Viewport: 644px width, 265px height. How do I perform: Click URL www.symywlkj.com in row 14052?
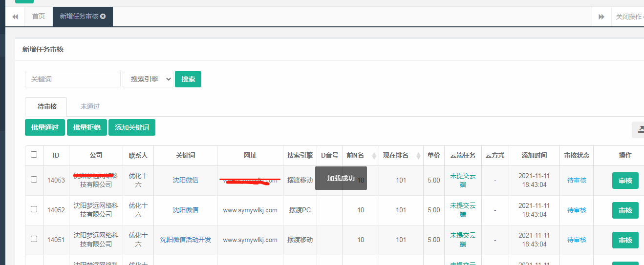[x=250, y=210]
